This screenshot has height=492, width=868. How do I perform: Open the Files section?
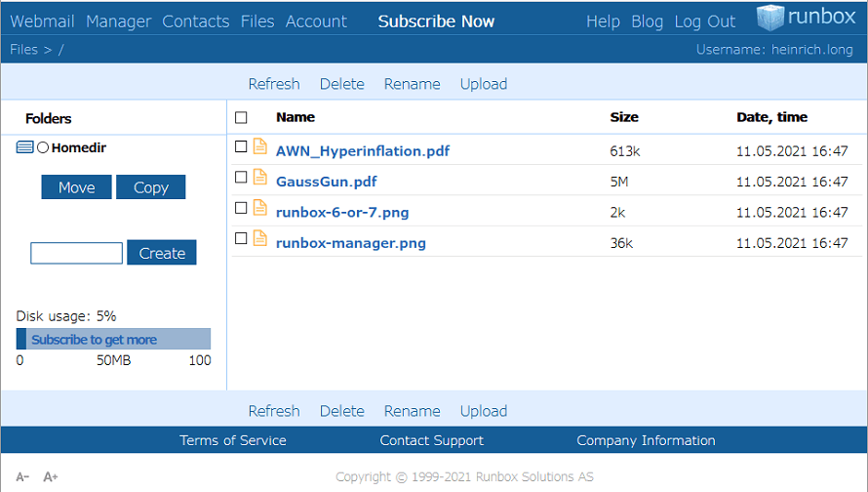pos(257,21)
